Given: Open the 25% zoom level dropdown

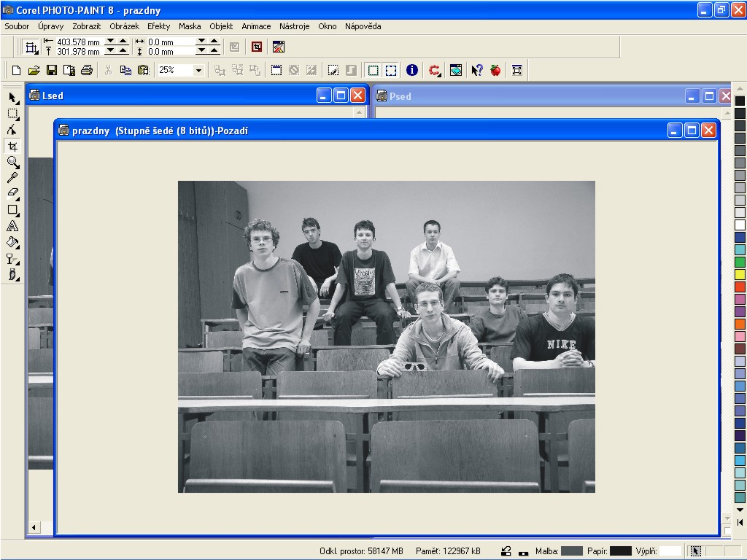Looking at the screenshot, I should pos(198,71).
